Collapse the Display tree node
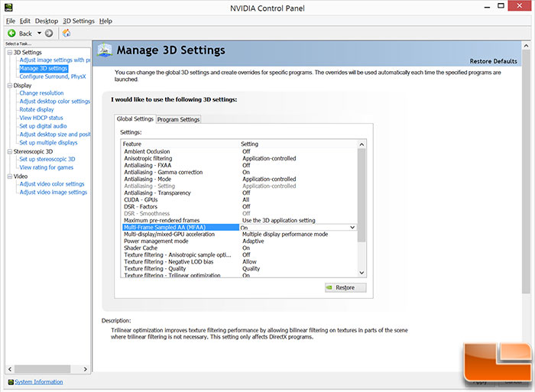 click(x=10, y=86)
